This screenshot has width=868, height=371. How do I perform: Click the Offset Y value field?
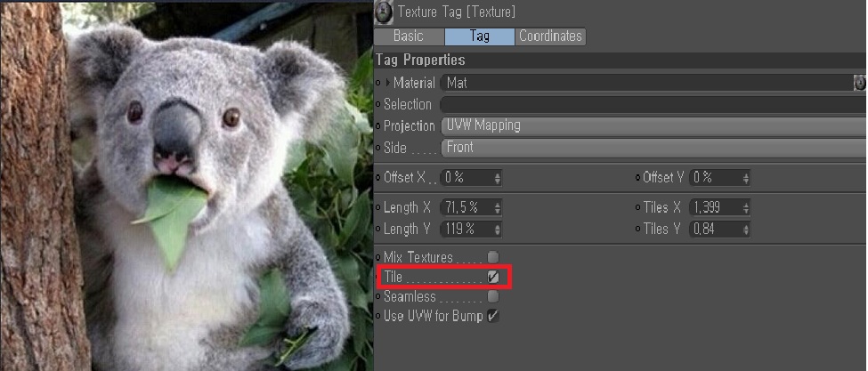715,178
